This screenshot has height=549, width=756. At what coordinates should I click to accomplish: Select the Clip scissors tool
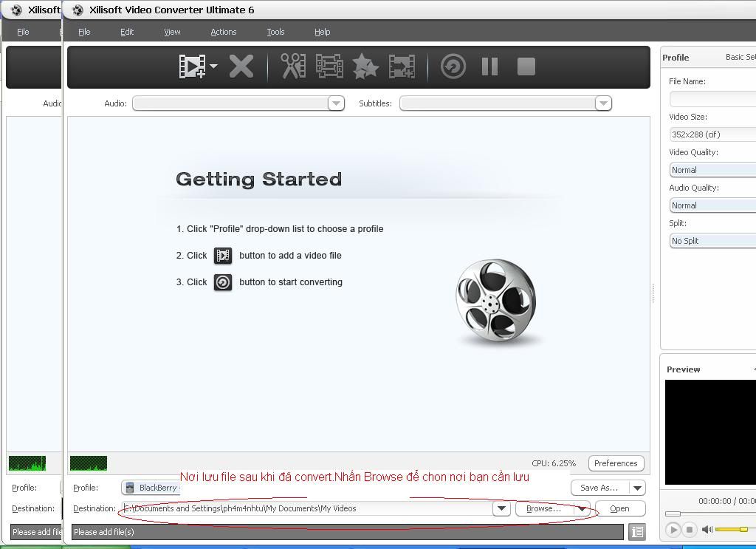[293, 67]
